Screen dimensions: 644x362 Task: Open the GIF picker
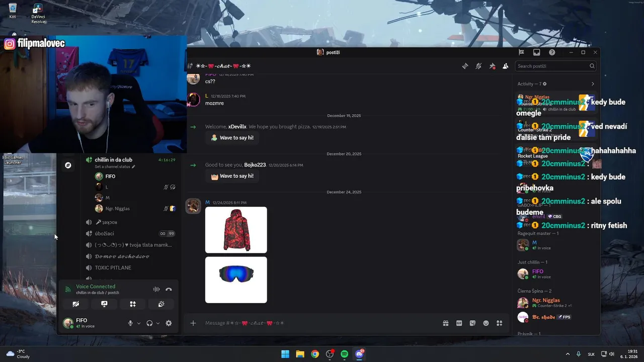tap(459, 323)
